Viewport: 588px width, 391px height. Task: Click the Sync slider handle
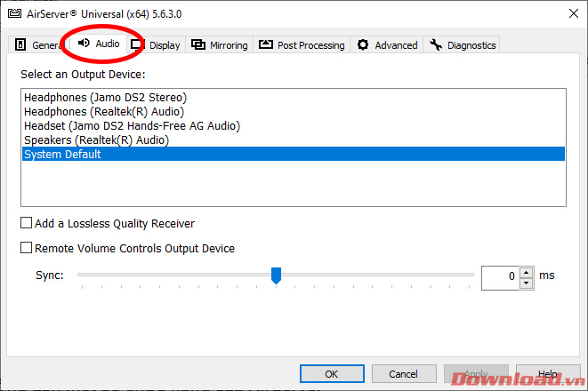[276, 276]
